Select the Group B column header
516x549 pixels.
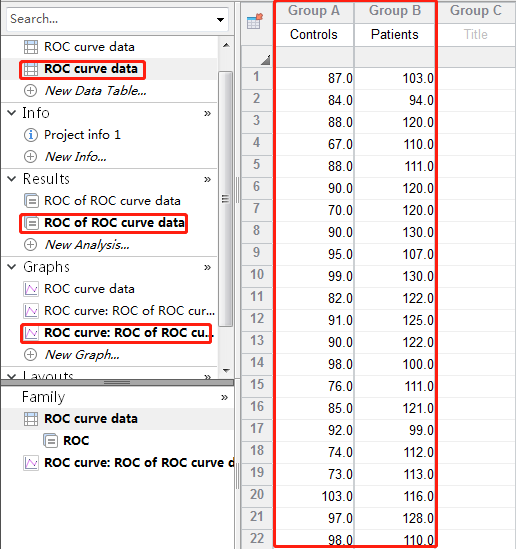pos(395,11)
